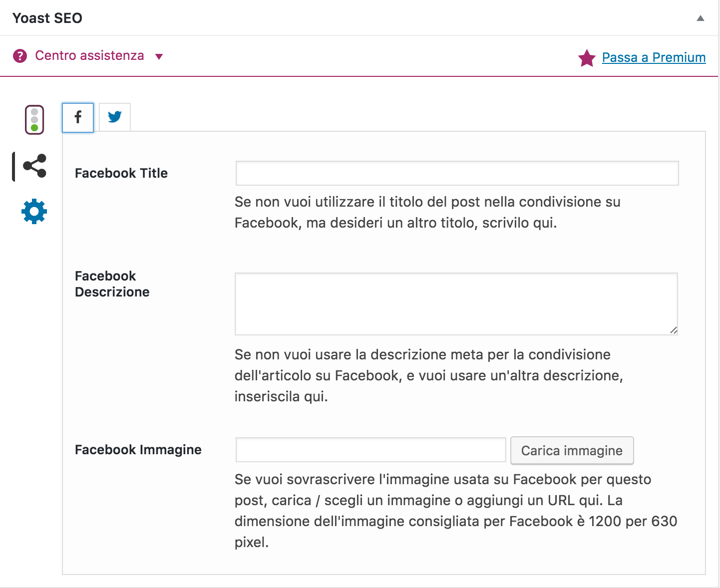Click the Facebook 'f' icon tab
This screenshot has height=588, width=720.
point(78,118)
